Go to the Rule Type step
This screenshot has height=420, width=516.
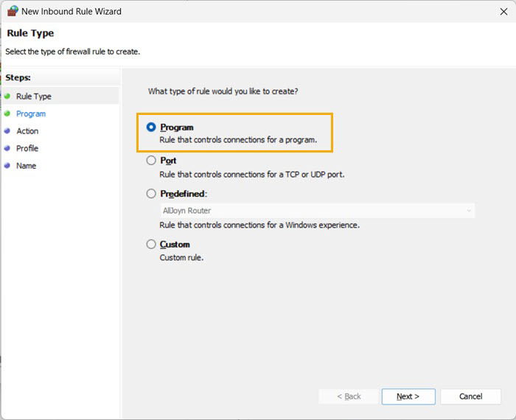pos(34,97)
